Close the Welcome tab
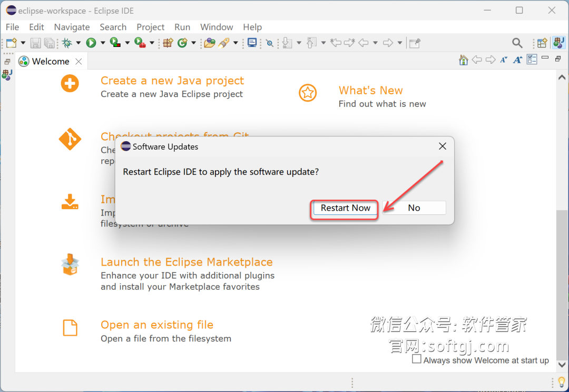 [79, 61]
